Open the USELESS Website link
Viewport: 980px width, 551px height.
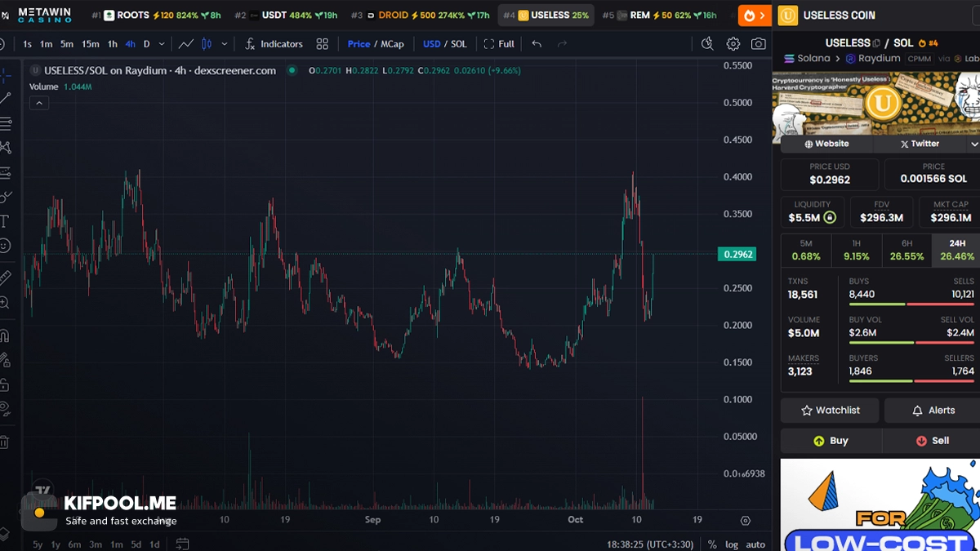[826, 144]
